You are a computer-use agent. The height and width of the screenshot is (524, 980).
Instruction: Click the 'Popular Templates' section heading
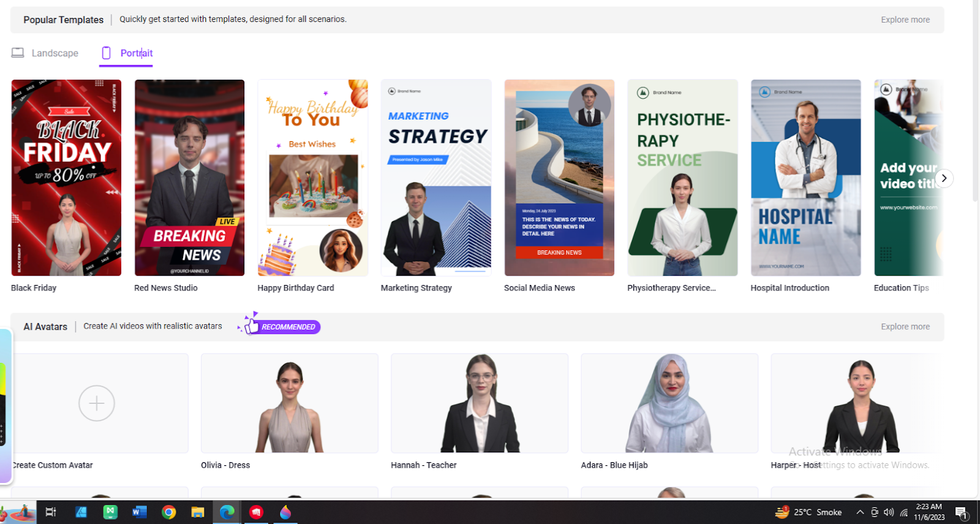pos(64,20)
